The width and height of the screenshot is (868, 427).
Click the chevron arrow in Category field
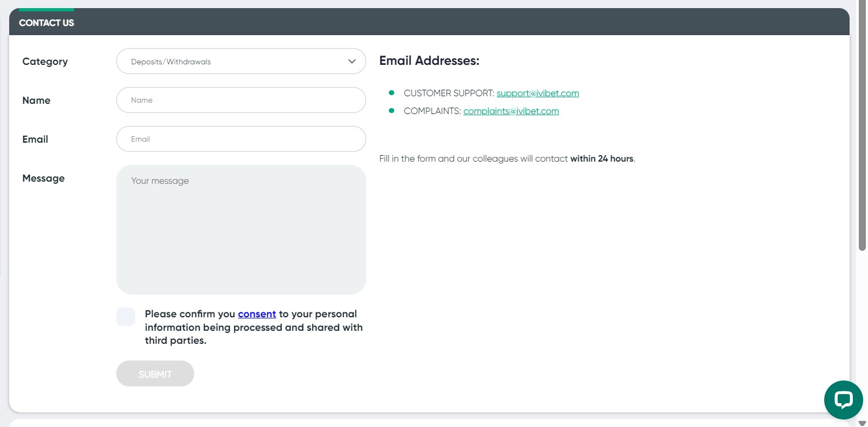(x=352, y=62)
